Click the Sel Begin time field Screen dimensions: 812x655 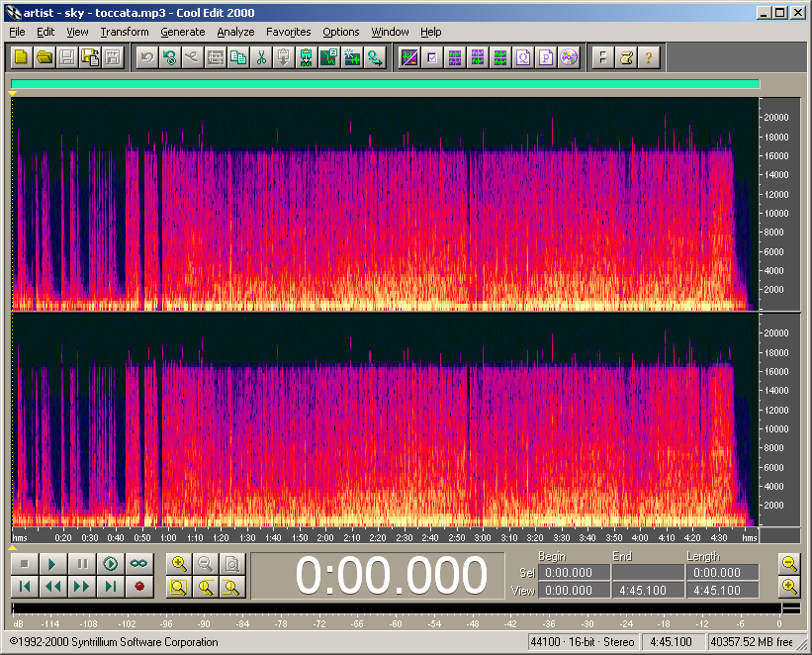[573, 573]
